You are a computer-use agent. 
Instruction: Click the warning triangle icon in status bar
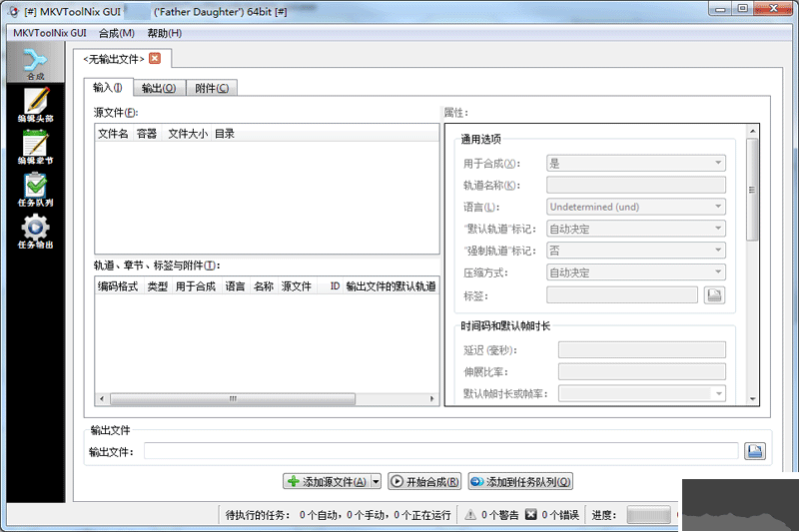(x=470, y=515)
